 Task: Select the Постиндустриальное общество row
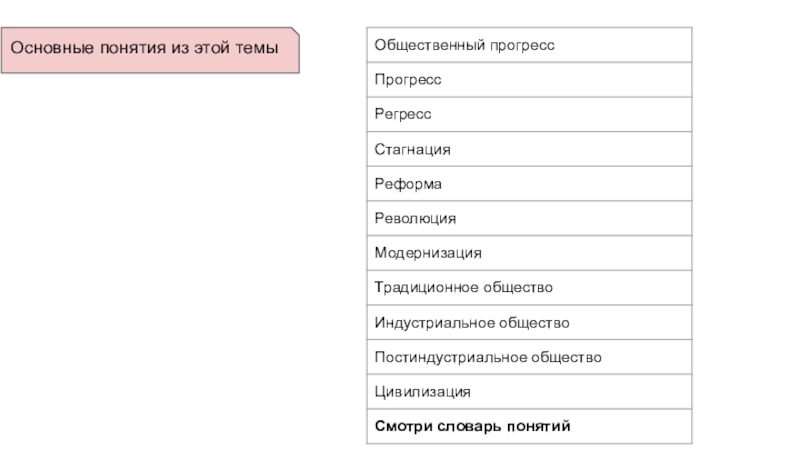click(529, 357)
